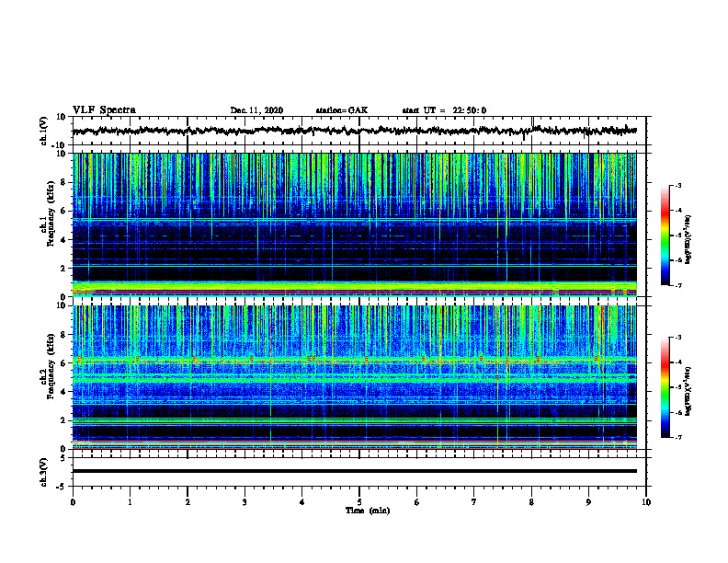Click time axis tick label "4"

pyautogui.click(x=301, y=502)
